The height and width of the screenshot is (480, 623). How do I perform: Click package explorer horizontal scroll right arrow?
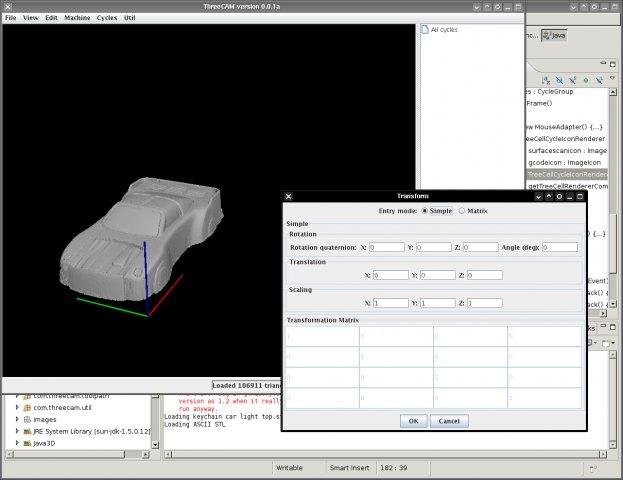pyautogui.click(x=146, y=454)
